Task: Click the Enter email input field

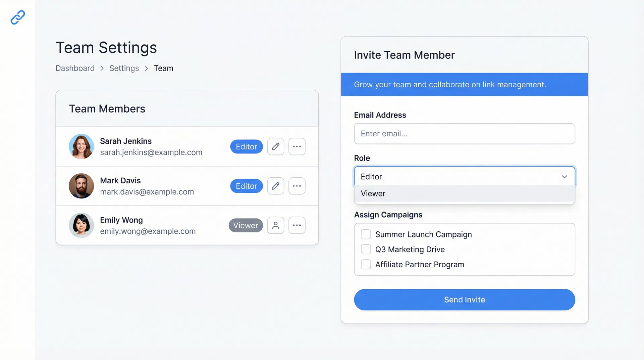Action: (464, 134)
